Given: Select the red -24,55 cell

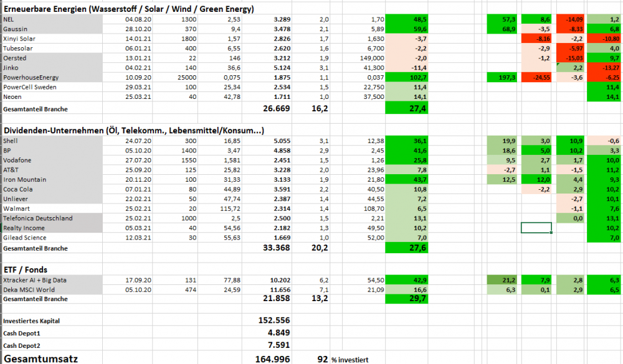Looking at the screenshot, I should pyautogui.click(x=536, y=77).
